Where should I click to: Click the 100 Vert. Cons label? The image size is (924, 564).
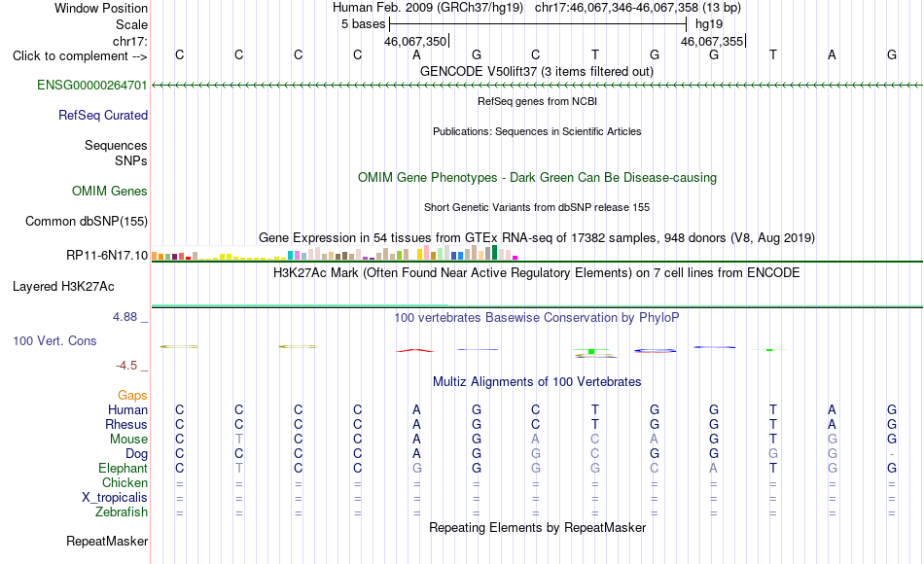(54, 340)
